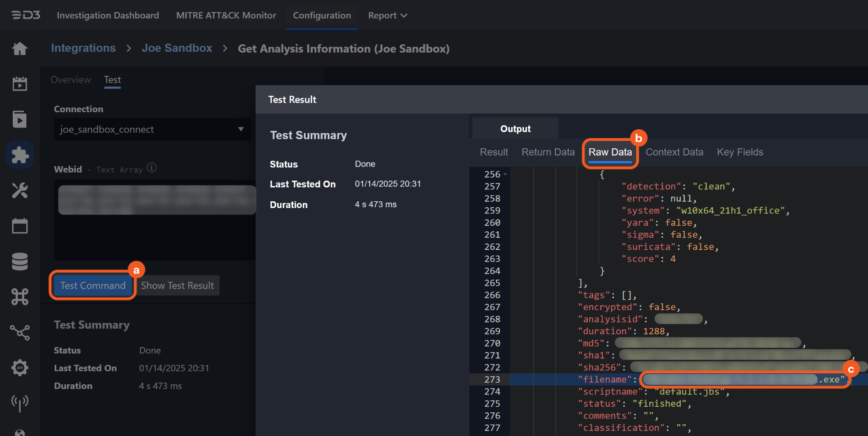The height and width of the screenshot is (436, 868).
Task: Select the puzzle piece integrations icon
Action: tap(19, 155)
